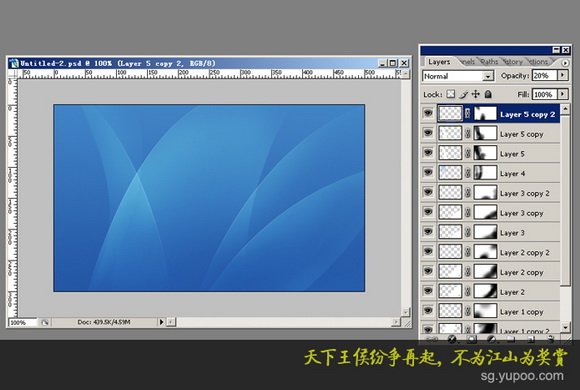Expand the Fill percentage arrow
The width and height of the screenshot is (580, 390).
(x=562, y=94)
